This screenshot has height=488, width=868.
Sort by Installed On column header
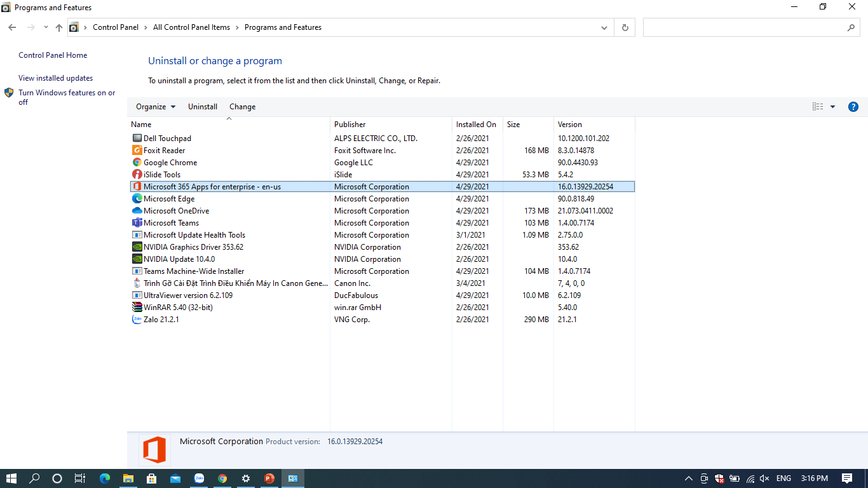pyautogui.click(x=477, y=125)
